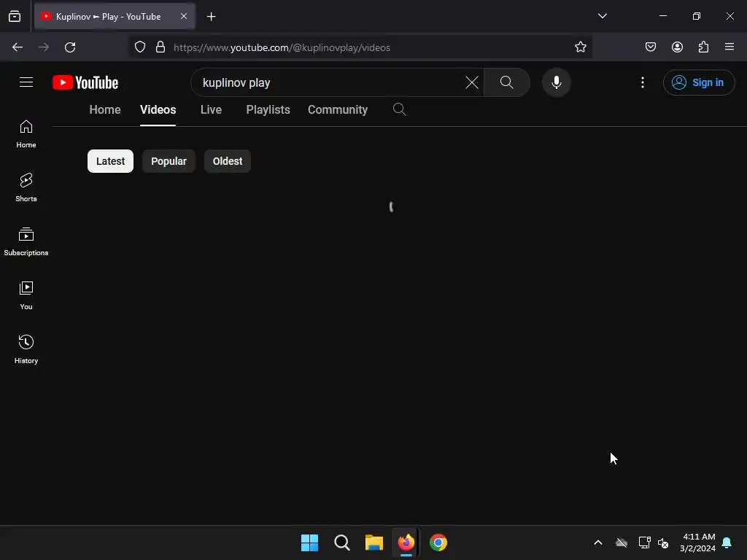Image resolution: width=747 pixels, height=560 pixels.
Task: Launch Google Chrome from taskbar
Action: pos(438,542)
